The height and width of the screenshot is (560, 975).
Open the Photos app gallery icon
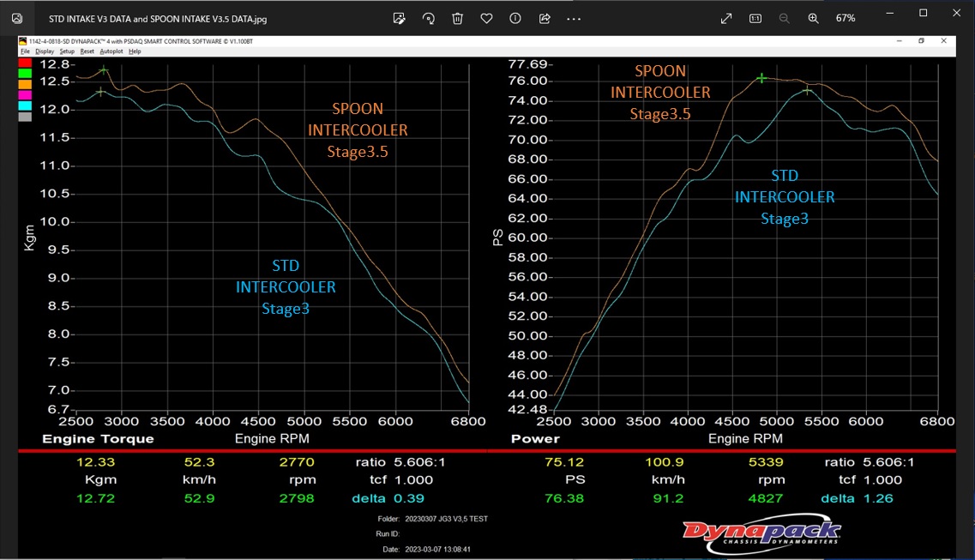point(17,18)
